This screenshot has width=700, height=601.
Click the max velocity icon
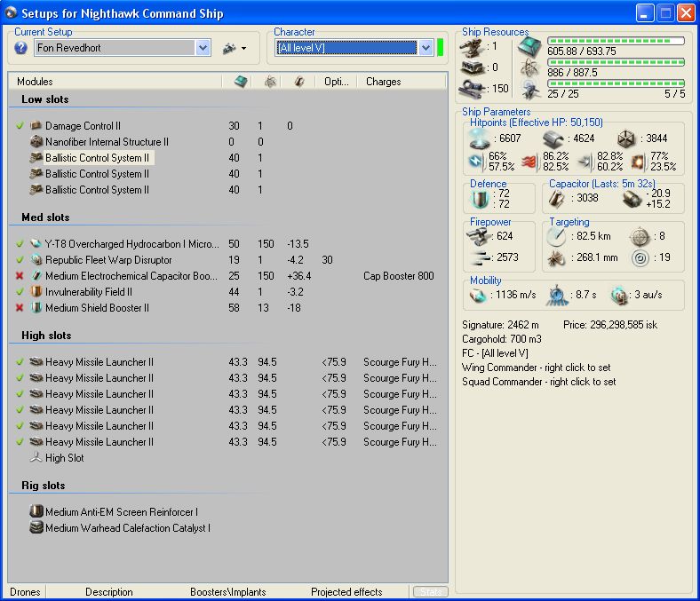(x=478, y=295)
